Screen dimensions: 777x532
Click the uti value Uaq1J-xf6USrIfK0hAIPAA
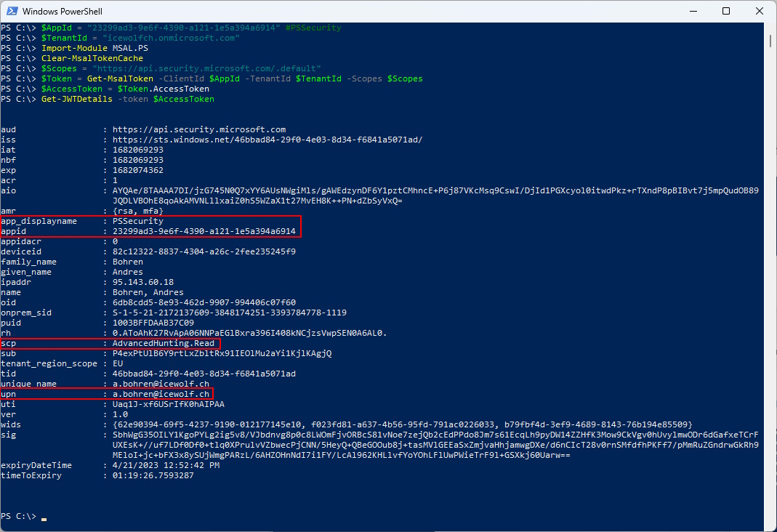click(169, 405)
